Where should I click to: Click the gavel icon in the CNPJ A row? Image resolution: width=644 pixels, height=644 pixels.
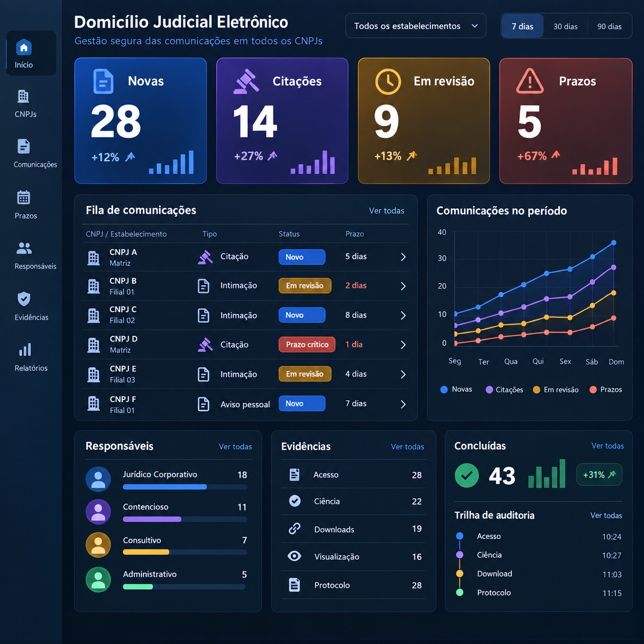click(205, 257)
